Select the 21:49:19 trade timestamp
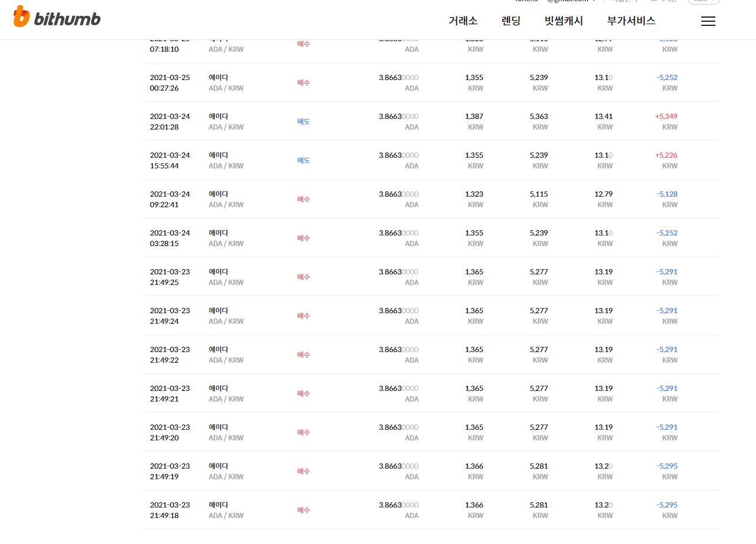The image size is (756, 544). point(164,477)
